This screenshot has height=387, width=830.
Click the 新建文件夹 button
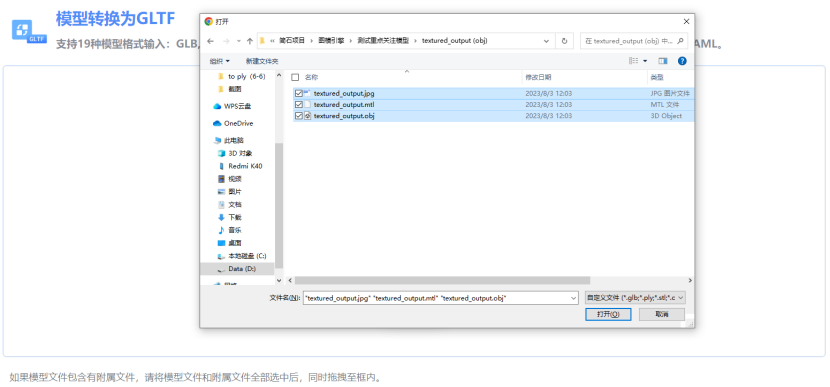(x=262, y=61)
